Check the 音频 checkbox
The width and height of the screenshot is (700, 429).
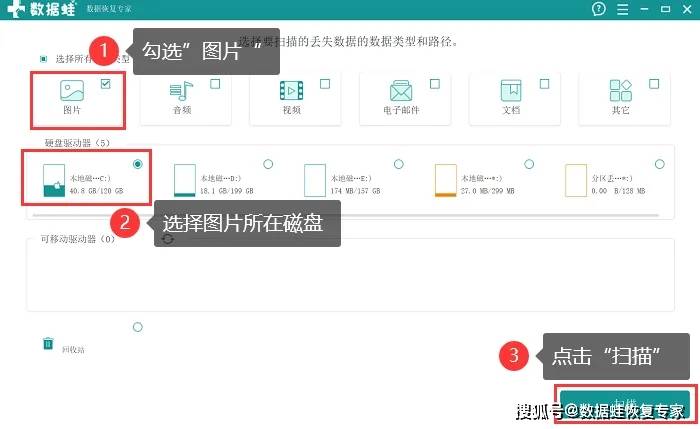[215, 84]
